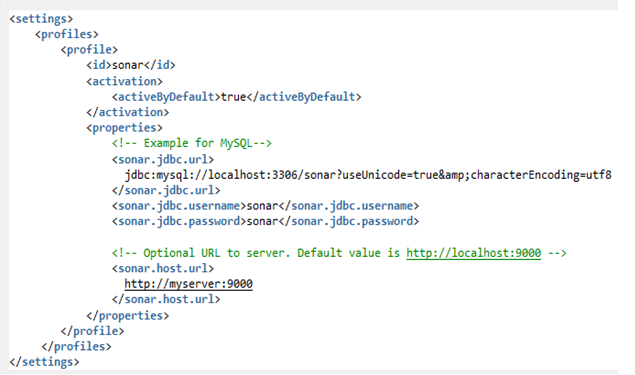The image size is (635, 375).
Task: Click the closing sonar.host.url tag
Action: pyautogui.click(x=166, y=299)
